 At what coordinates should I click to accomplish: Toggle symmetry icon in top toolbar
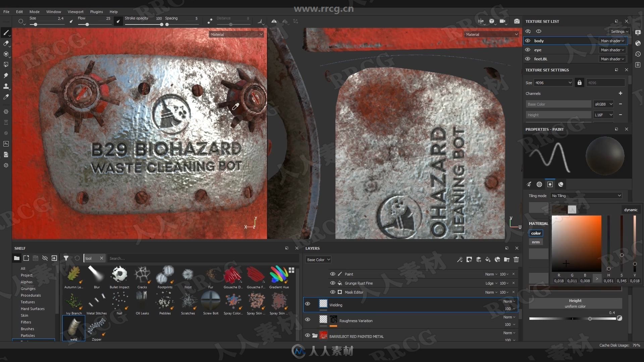[274, 21]
